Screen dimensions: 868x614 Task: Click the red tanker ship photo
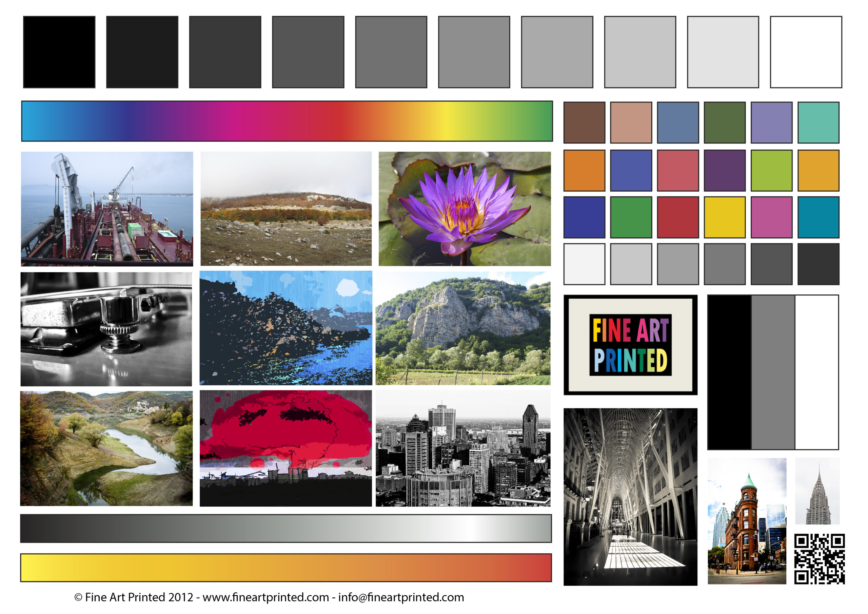(107, 208)
